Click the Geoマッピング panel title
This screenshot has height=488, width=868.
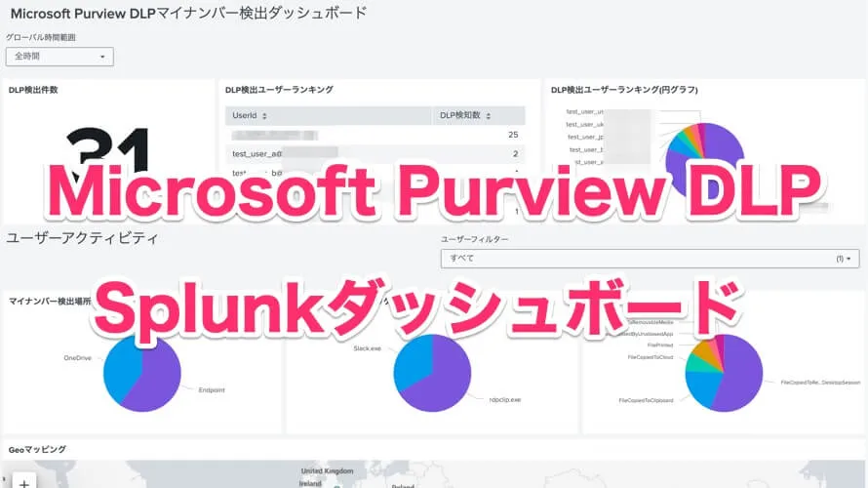[37, 449]
